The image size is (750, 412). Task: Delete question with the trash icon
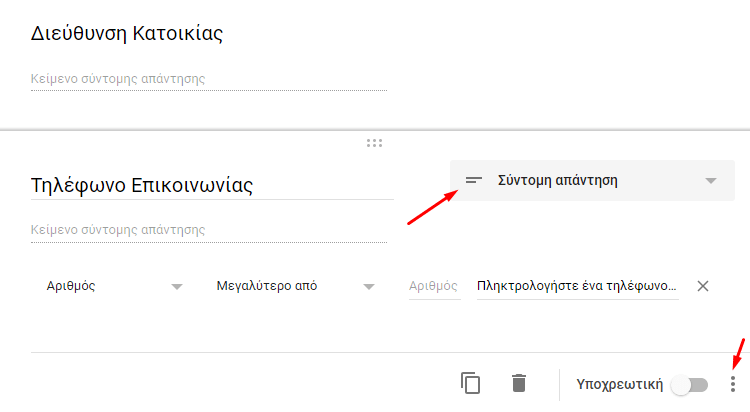[519, 383]
